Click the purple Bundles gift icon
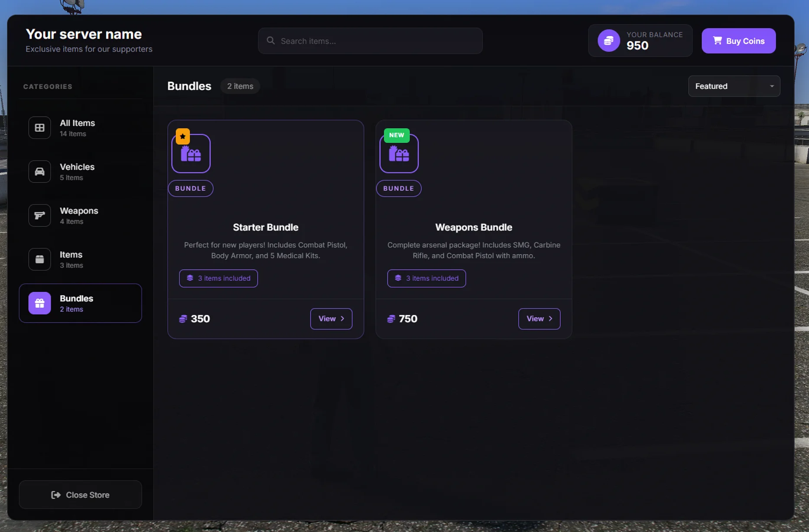The image size is (809, 532). pyautogui.click(x=39, y=303)
